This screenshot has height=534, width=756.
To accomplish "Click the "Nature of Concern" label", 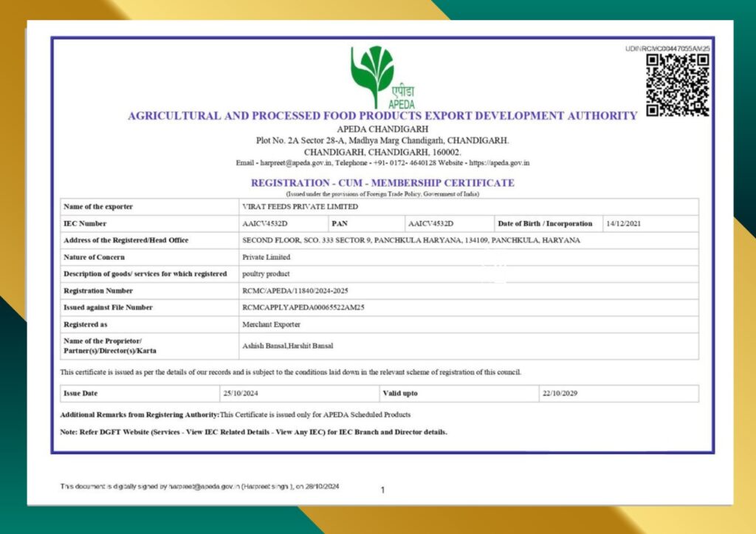I will pos(94,257).
